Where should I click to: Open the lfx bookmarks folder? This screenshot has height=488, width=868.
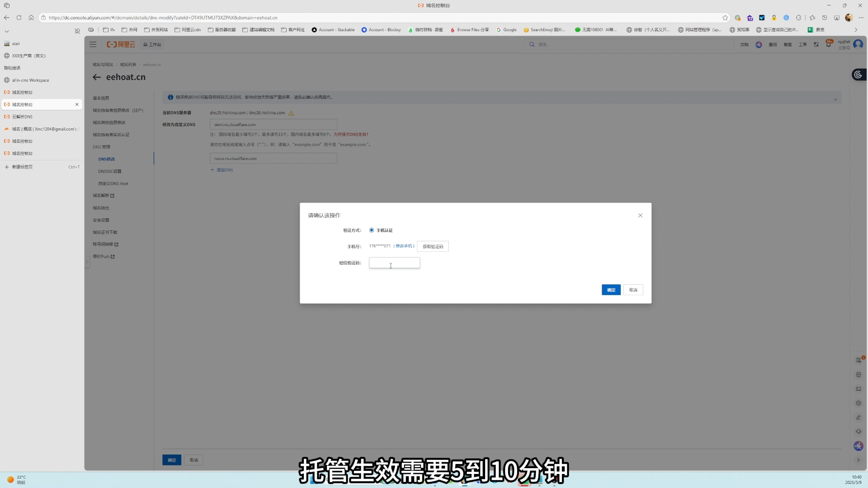tap(108, 30)
